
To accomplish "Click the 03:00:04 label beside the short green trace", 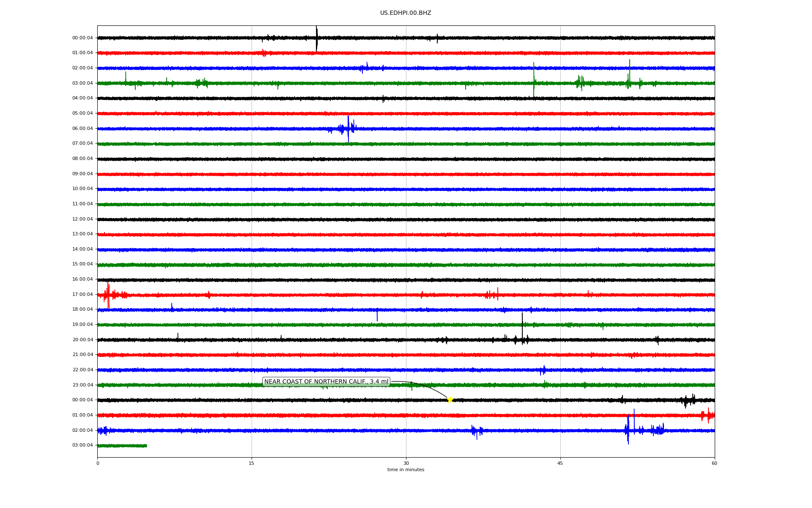I will 82,445.
